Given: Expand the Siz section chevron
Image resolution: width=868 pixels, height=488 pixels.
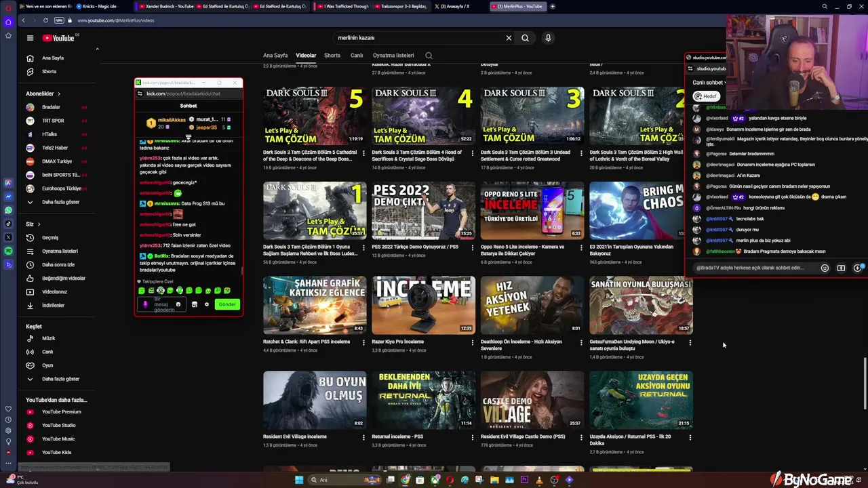Looking at the screenshot, I should tap(39, 224).
